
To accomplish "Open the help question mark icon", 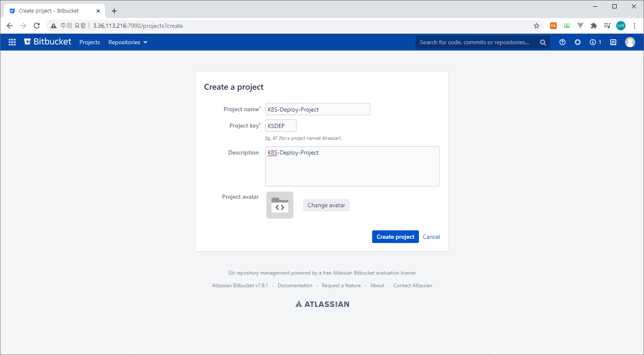I will pos(562,42).
